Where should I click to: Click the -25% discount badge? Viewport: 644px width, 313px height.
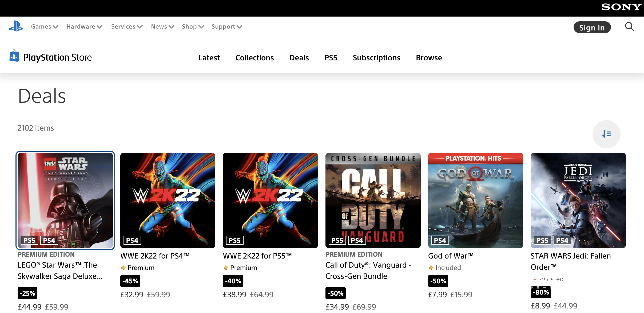pyautogui.click(x=27, y=293)
